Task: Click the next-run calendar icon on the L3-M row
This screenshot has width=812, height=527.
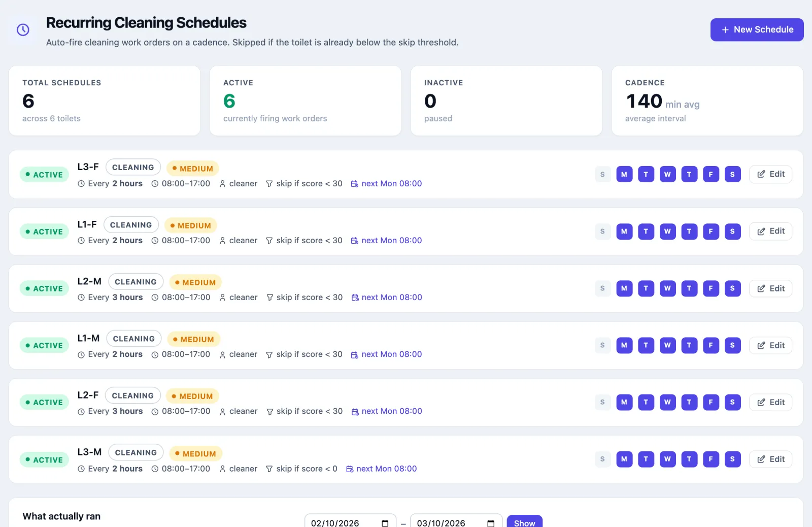Action: 350,469
